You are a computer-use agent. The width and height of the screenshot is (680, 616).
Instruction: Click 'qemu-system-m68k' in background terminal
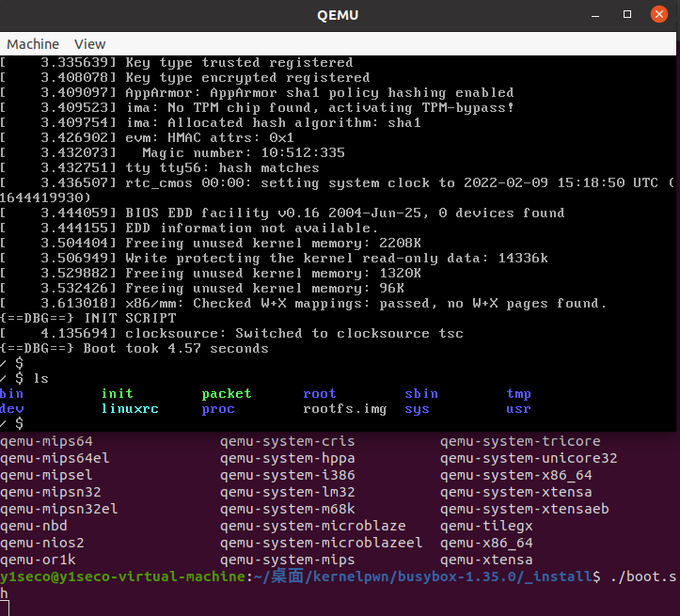tap(288, 509)
